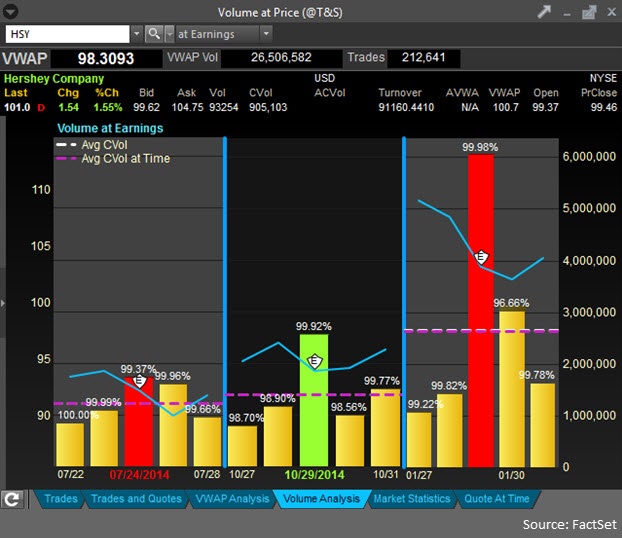Expand the left side panel arrow
622x538 pixels.
pos(3,304)
